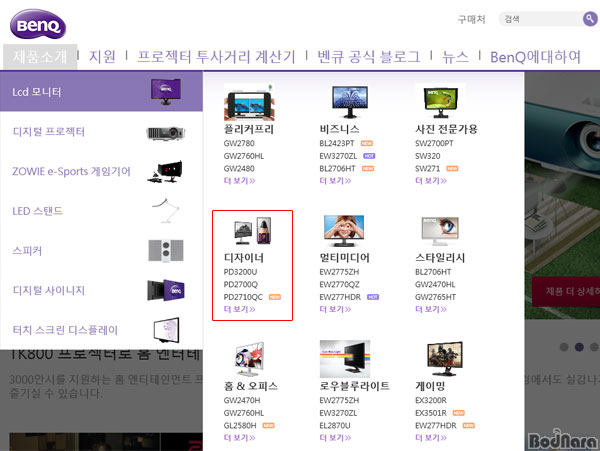Viewport: 600px width, 451px height.
Task: Select 디지털 프로젝터 category
Action: click(49, 132)
